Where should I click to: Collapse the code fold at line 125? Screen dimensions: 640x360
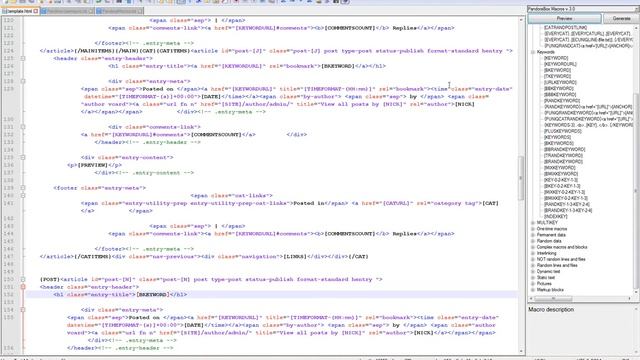(x=23, y=58)
